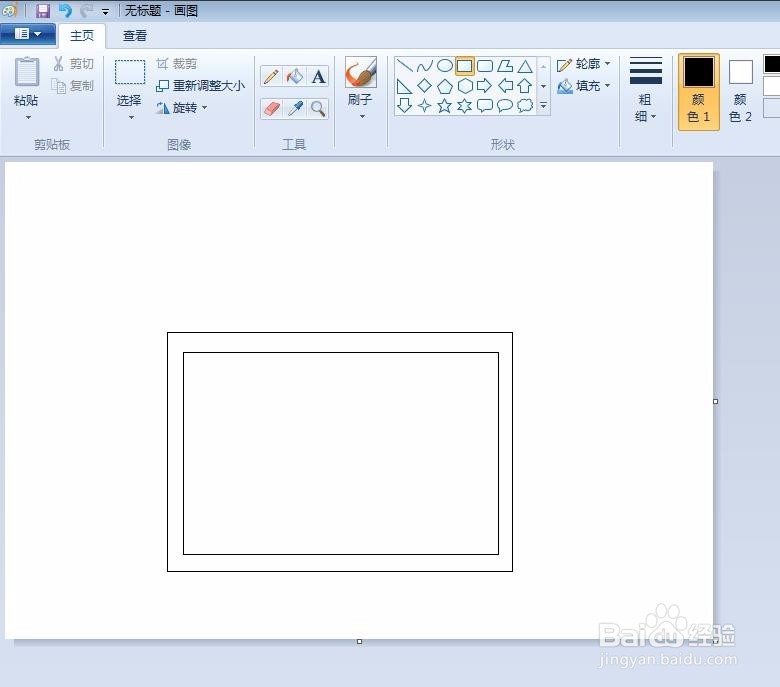Click the Save icon in quick access toolbar

click(43, 10)
